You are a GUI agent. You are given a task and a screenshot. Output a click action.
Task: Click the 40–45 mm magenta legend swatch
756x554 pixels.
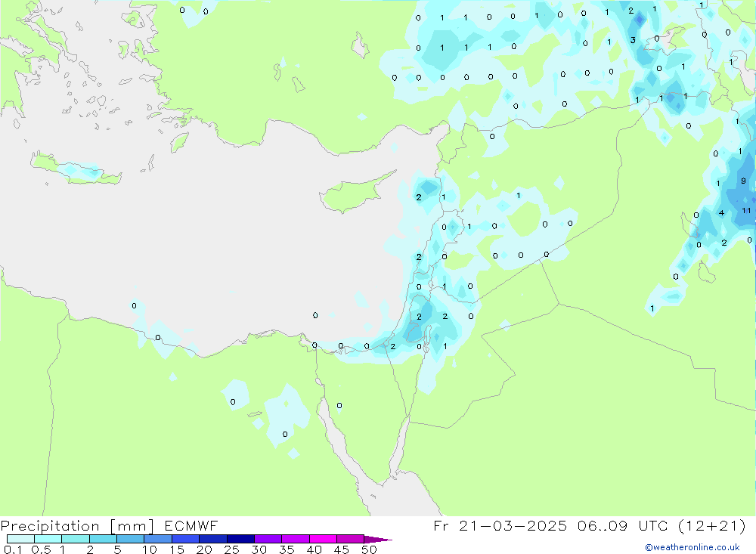pyautogui.click(x=323, y=539)
